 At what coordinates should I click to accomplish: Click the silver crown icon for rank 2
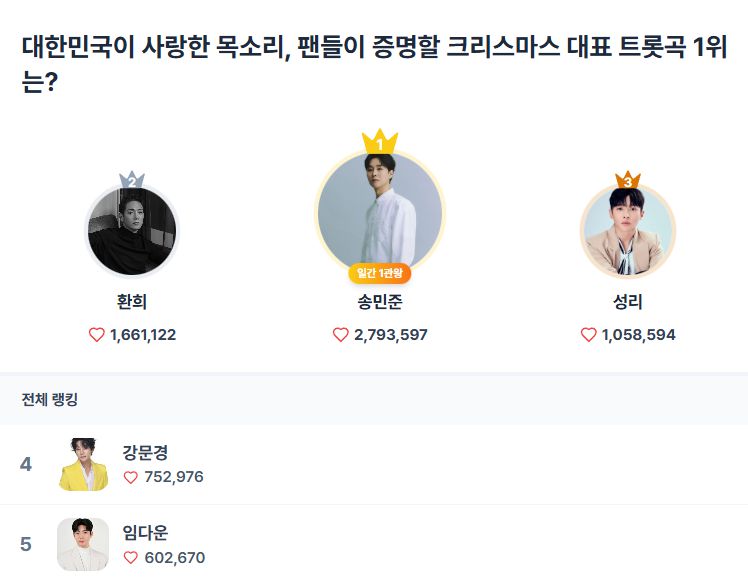[x=132, y=182]
